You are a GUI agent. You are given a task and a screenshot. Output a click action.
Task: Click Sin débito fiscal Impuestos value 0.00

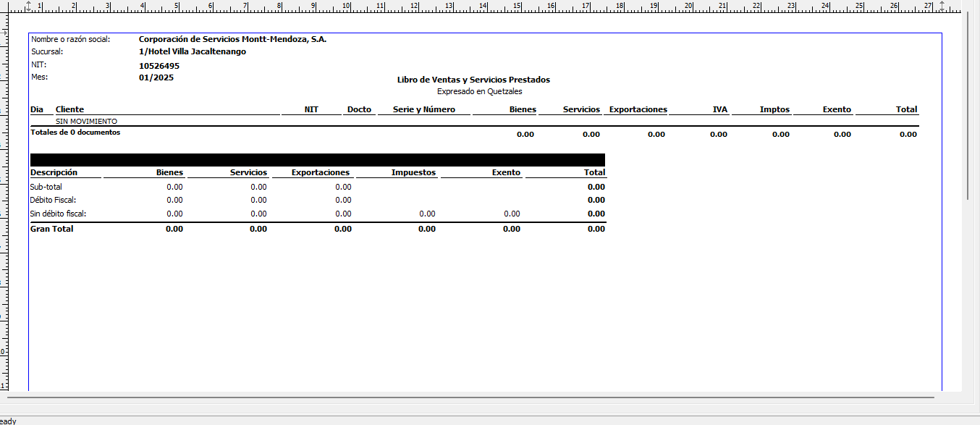[427, 214]
